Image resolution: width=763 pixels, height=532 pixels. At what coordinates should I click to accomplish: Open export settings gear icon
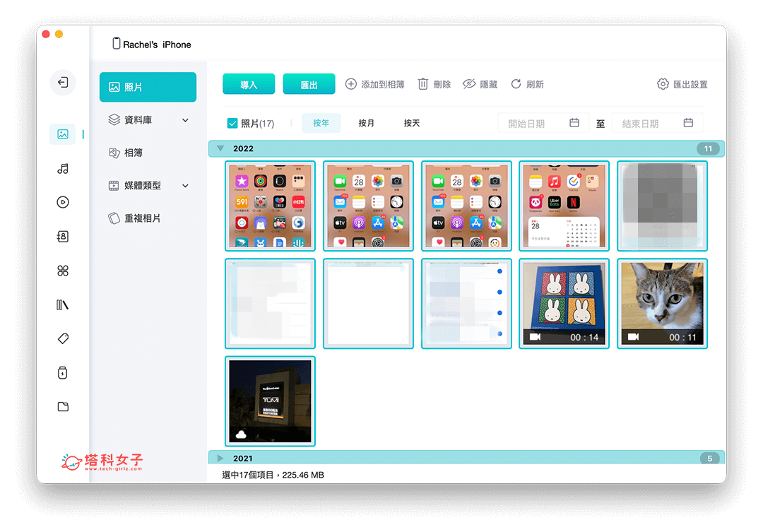tap(663, 84)
